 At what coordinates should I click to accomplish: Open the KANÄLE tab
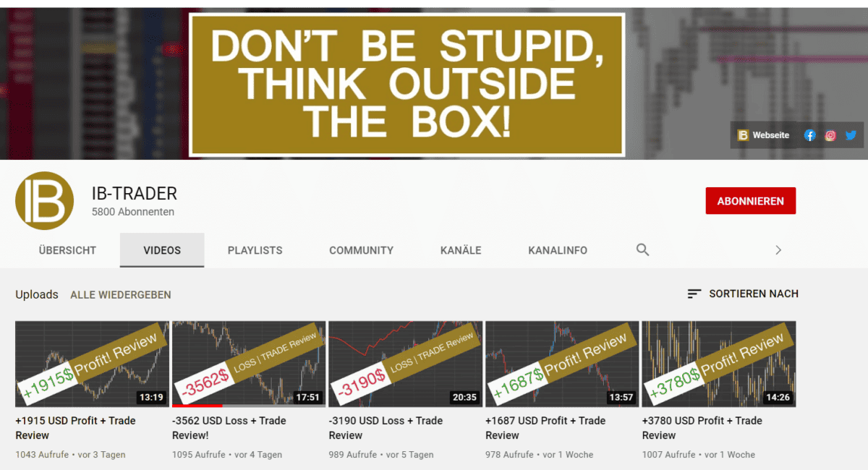point(461,249)
